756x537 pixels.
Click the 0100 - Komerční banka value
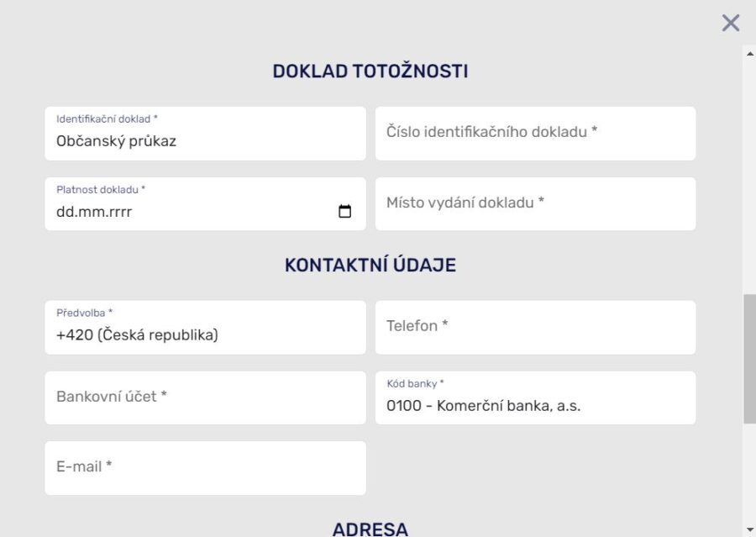pyautogui.click(x=483, y=406)
